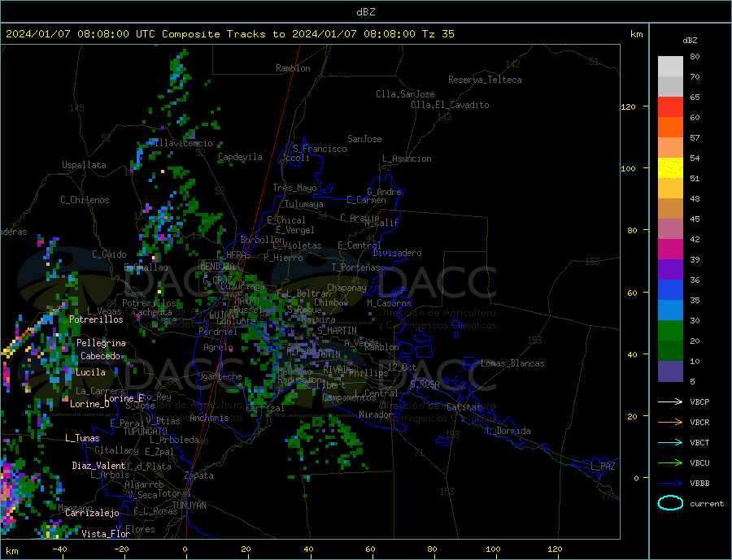Screen dimensions: 732x560
Task: Click the 'Zapata' map label
Action: (199, 476)
